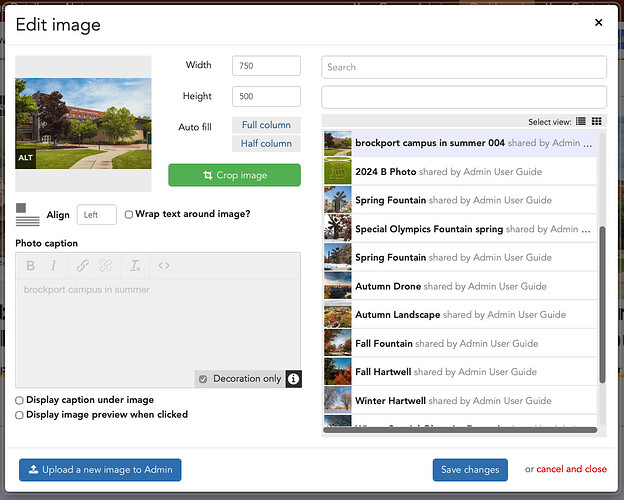Click the ALT badge on image preview
Screen dimensions: 624x500
tap(25, 158)
